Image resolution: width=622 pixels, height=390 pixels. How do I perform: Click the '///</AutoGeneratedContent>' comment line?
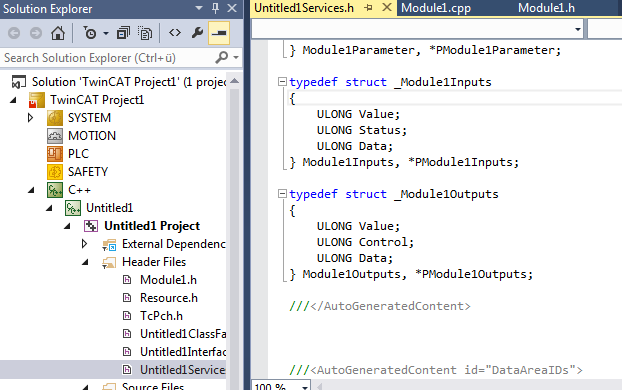click(380, 306)
